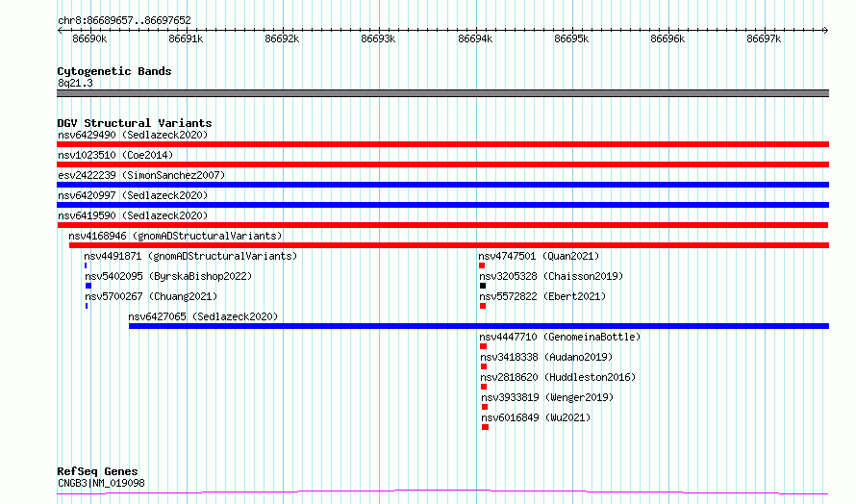
Task: Open nsv5700267 (Chuang2021) label
Action: tap(151, 296)
